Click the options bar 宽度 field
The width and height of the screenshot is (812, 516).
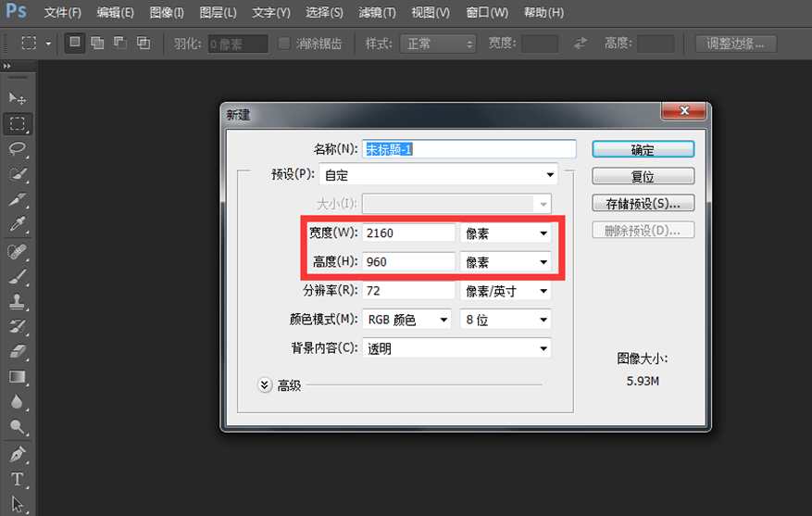pos(540,44)
